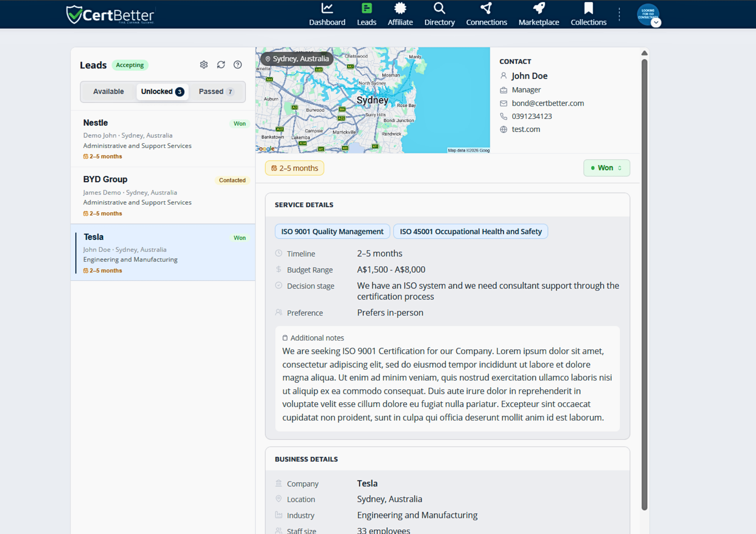Click Engineering and Manufacturing industry value
The image size is (756, 534).
click(x=417, y=515)
